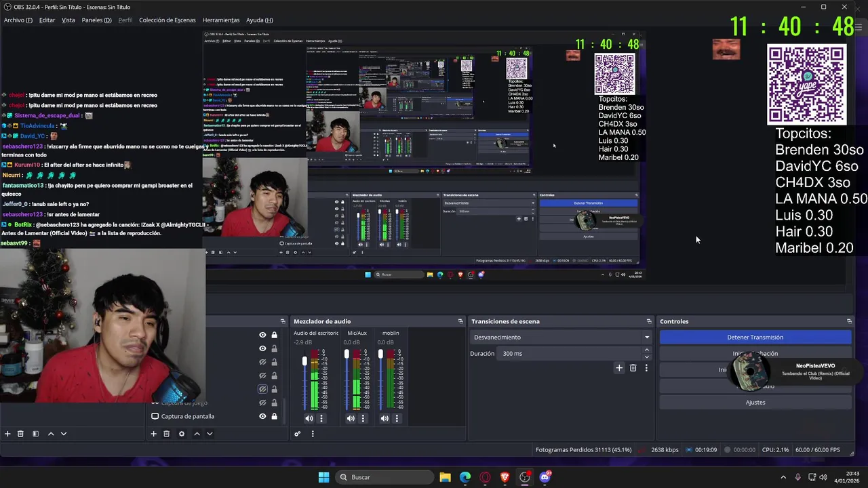This screenshot has height=488, width=868.
Task: Adjust the moblin volume fader
Action: pyautogui.click(x=380, y=354)
